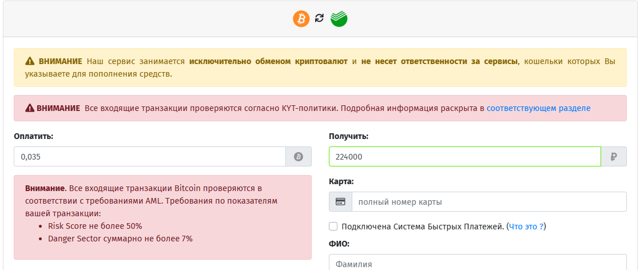Click the Карта: label
Image resolution: width=644 pixels, height=270 pixels.
point(341,181)
